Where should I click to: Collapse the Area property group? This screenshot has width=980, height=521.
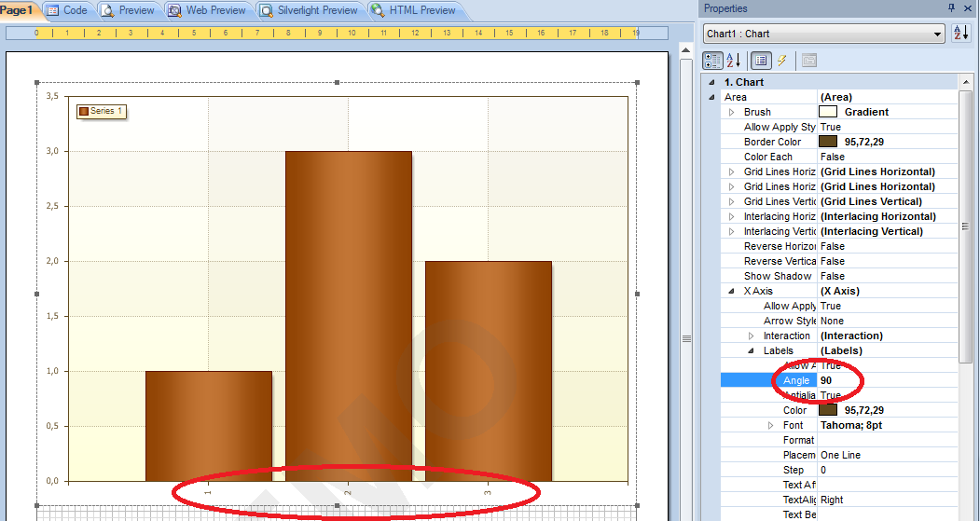click(x=711, y=97)
